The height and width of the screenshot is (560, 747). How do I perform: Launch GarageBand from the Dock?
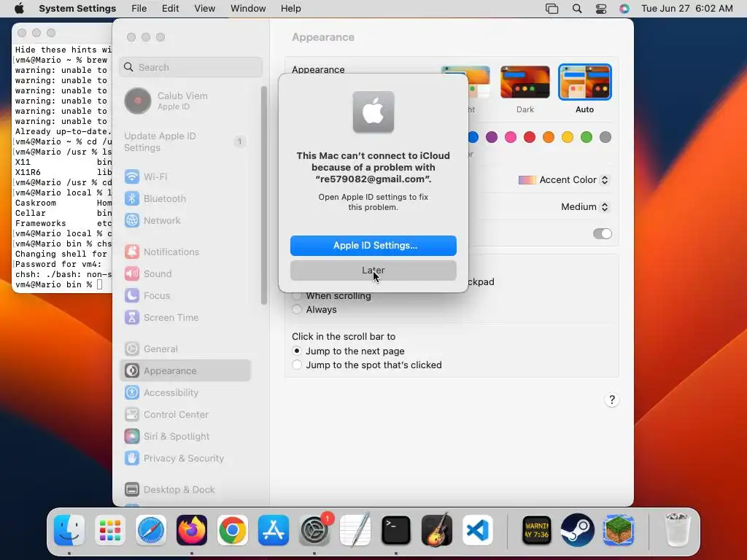point(437,530)
